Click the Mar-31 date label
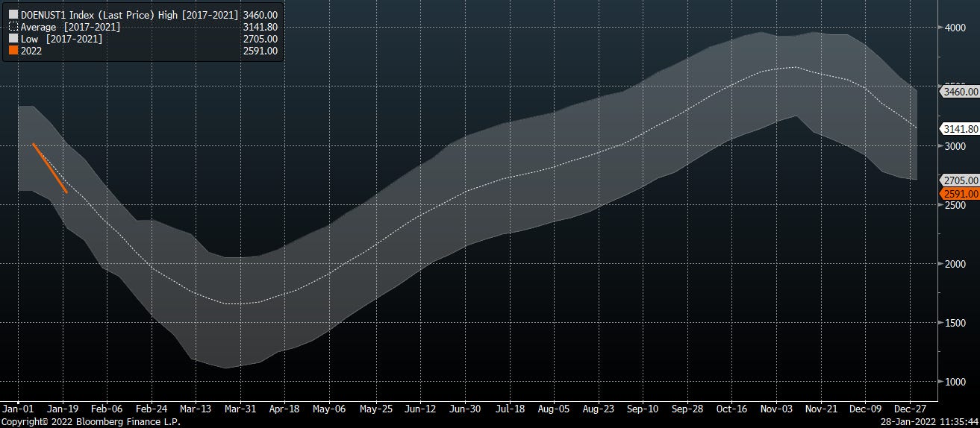The image size is (980, 428). [x=239, y=409]
